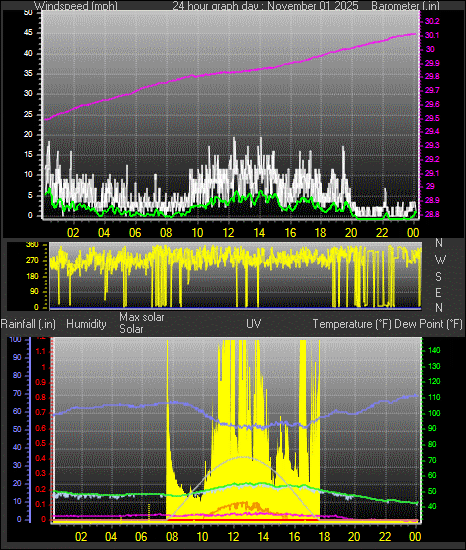Select hour 08 under the bottom solar chart
The width and height of the screenshot is (466, 550).
(172, 536)
